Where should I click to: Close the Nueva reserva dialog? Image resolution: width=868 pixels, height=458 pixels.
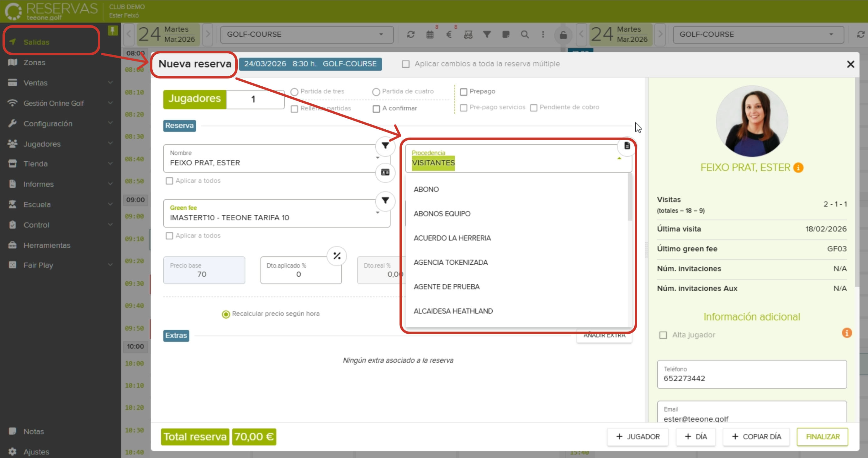pyautogui.click(x=850, y=64)
